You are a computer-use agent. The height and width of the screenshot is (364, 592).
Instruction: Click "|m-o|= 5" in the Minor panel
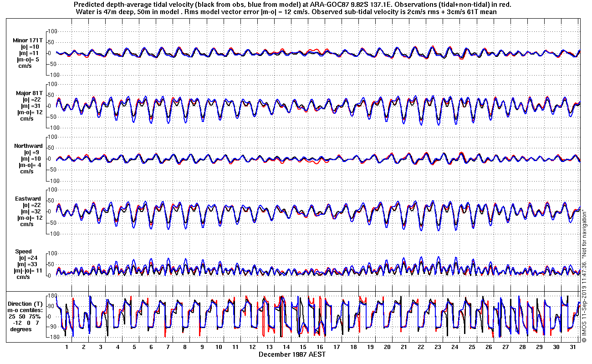[28, 60]
